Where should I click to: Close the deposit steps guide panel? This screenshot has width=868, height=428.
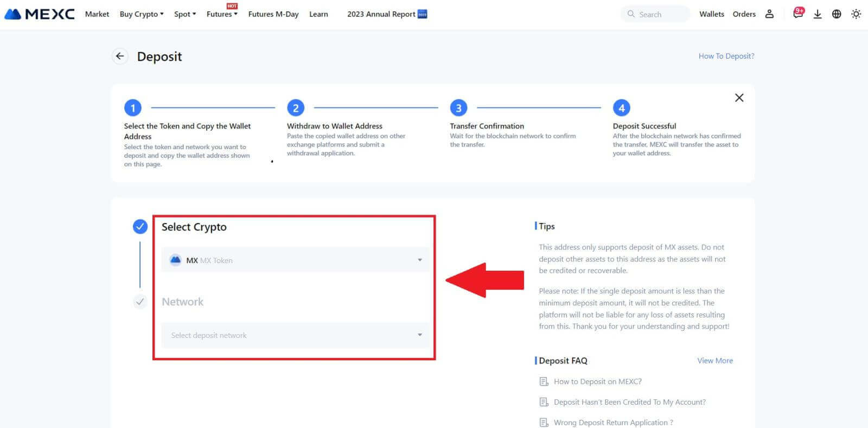[x=739, y=98]
